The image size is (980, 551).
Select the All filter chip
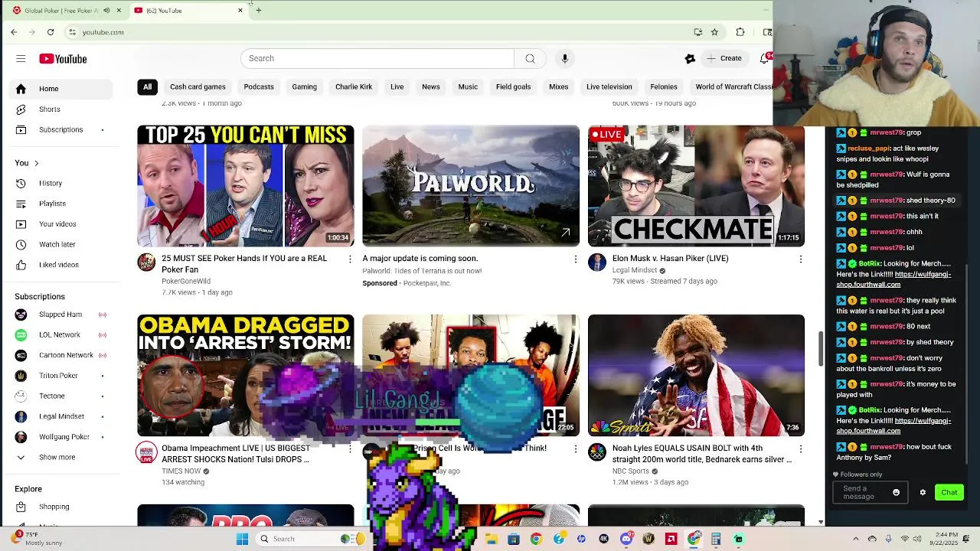pyautogui.click(x=147, y=87)
